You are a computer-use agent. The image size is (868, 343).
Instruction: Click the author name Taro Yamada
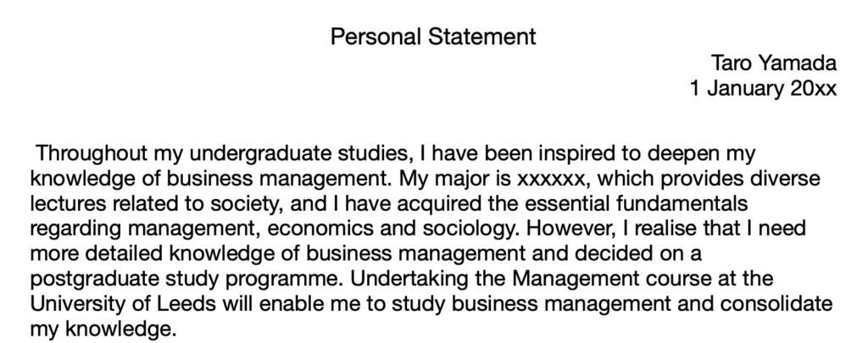(773, 63)
